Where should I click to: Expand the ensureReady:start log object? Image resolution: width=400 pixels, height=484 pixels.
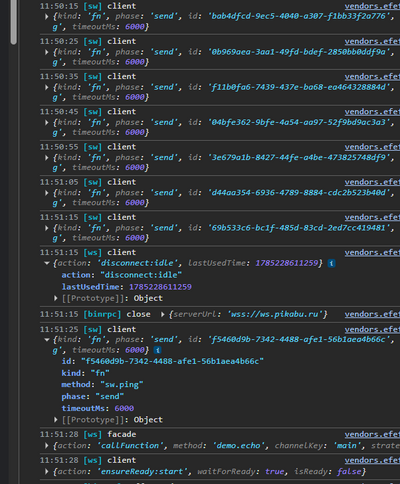[x=47, y=472]
